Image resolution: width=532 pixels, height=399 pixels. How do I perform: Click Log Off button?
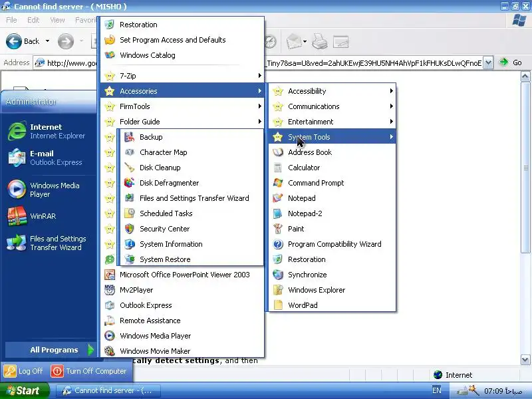tap(24, 371)
